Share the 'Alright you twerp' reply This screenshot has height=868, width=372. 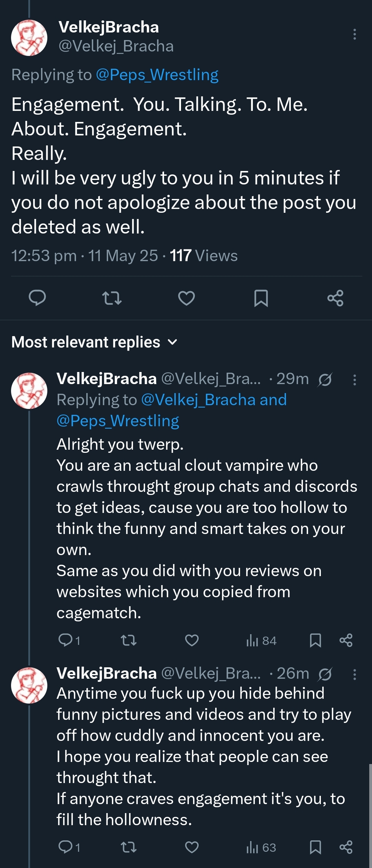tap(346, 640)
